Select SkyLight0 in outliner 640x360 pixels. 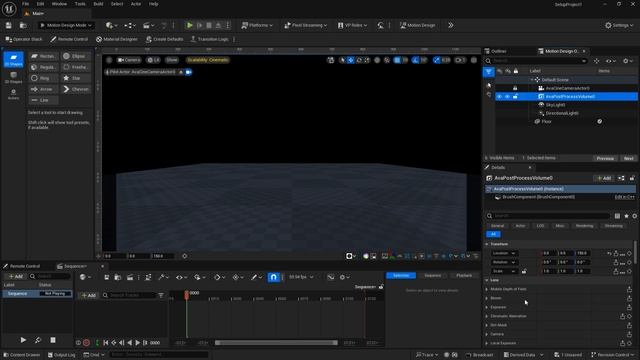click(x=556, y=105)
